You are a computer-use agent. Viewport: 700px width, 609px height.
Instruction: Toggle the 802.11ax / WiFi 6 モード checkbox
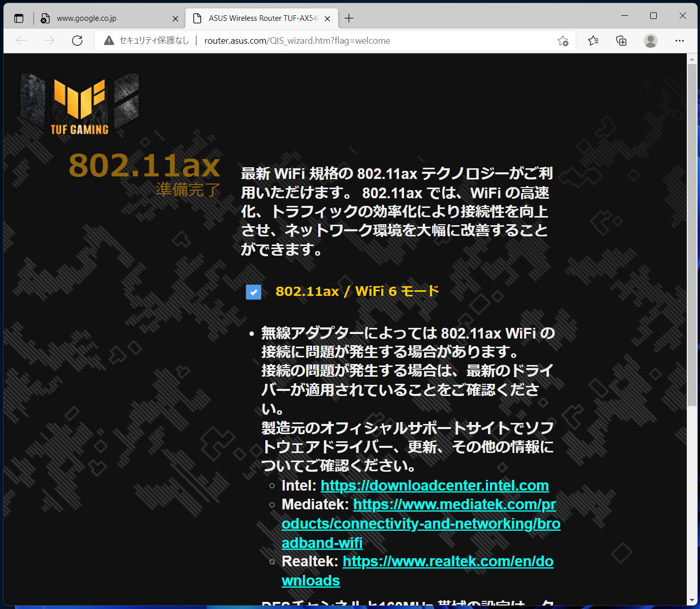[254, 292]
